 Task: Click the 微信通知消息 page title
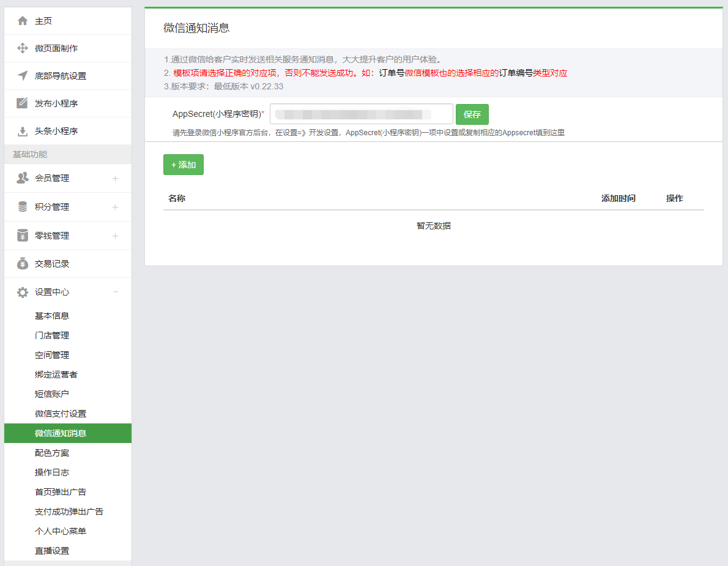(196, 28)
